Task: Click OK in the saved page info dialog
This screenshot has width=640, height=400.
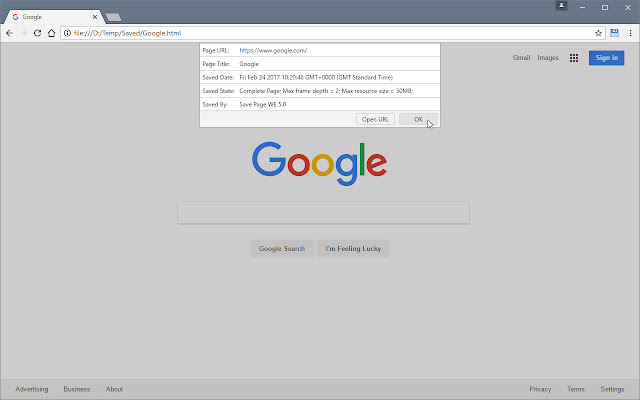Action: coord(418,119)
